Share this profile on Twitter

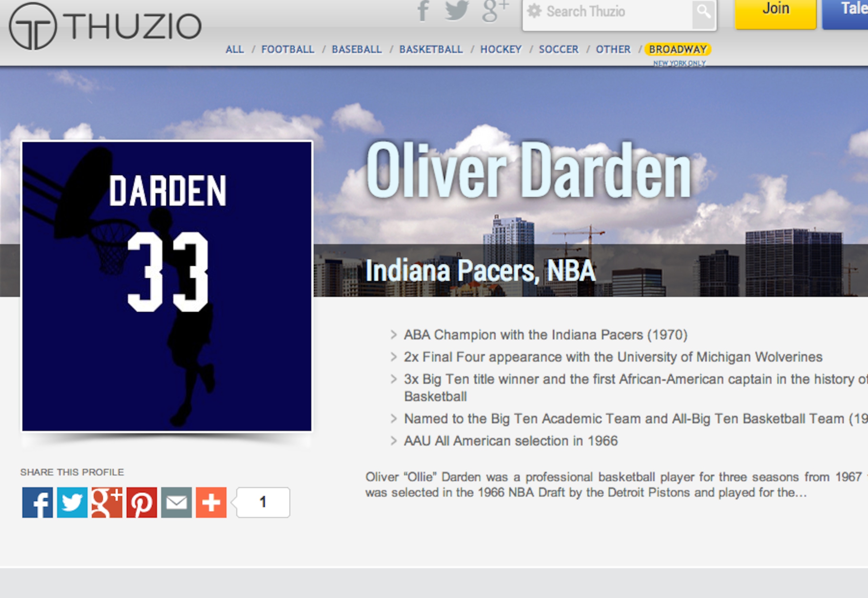pos(72,502)
